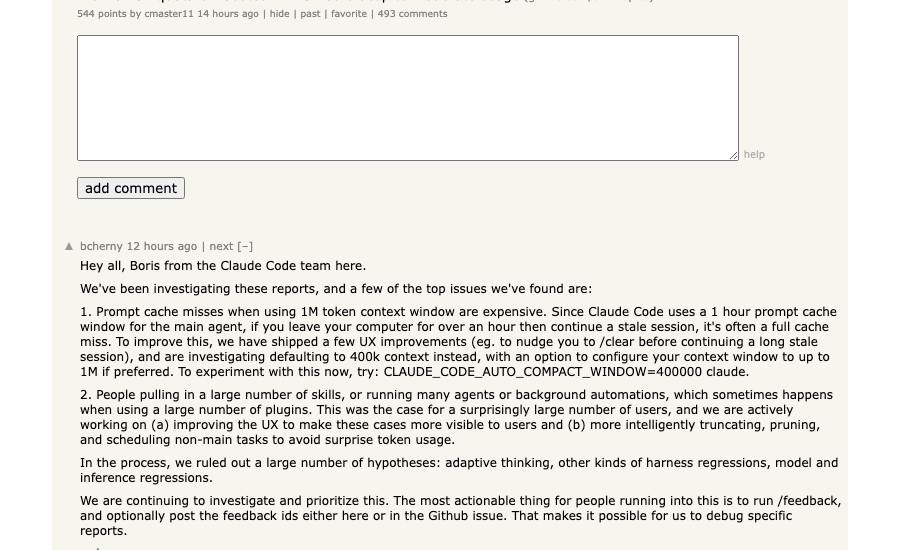Hide this story using the hide link
The width and height of the screenshot is (900, 550).
279,14
